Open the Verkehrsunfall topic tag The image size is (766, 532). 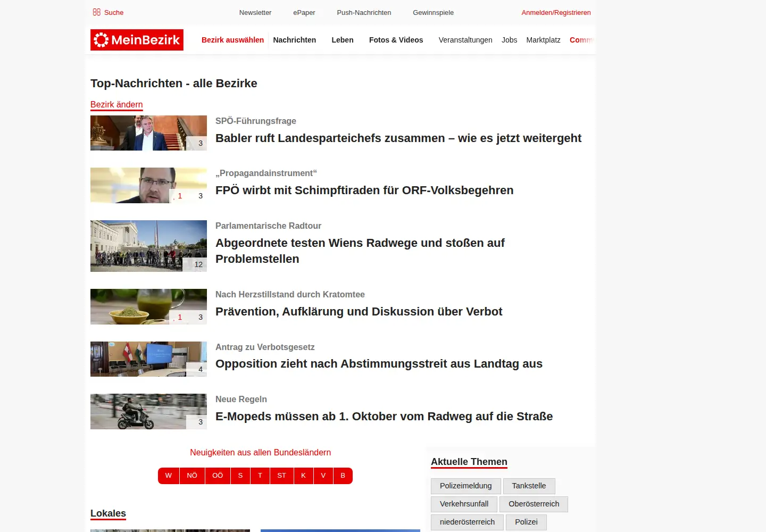pyautogui.click(x=464, y=504)
